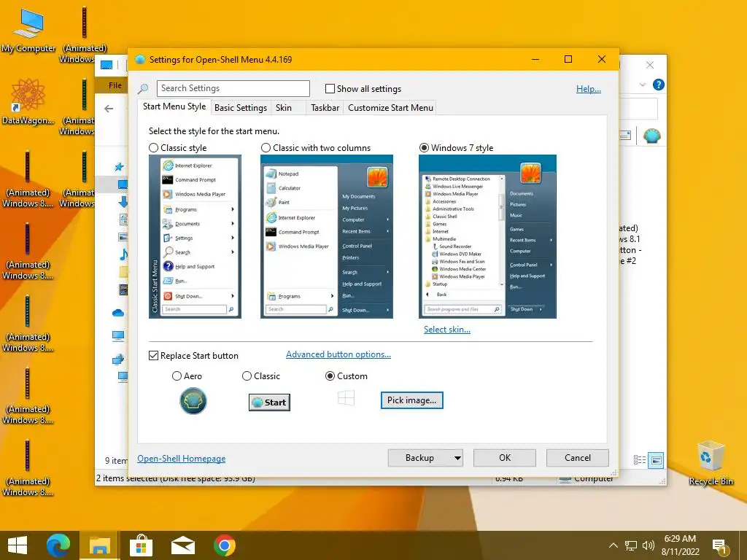Image resolution: width=747 pixels, height=560 pixels.
Task: Enable Show all settings checkbox
Action: coord(330,88)
